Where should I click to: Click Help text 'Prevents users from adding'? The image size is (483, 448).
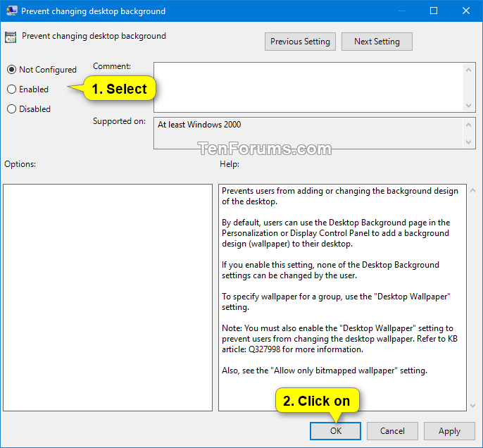340,196
